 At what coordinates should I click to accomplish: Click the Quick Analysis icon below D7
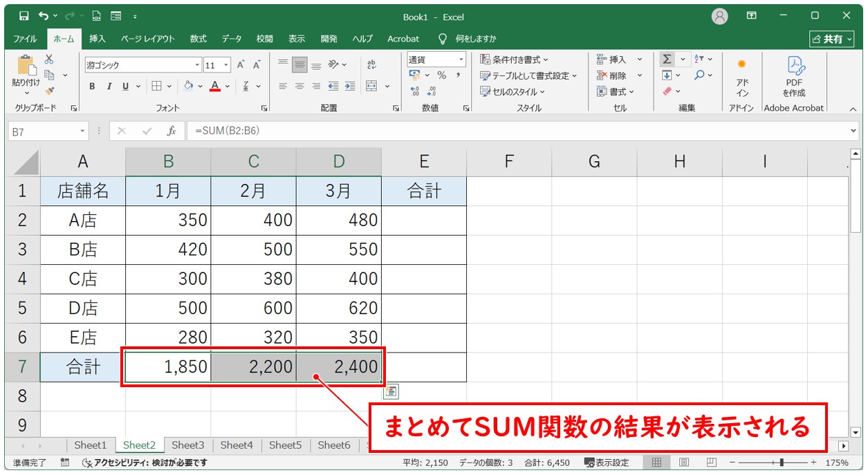coord(391,391)
